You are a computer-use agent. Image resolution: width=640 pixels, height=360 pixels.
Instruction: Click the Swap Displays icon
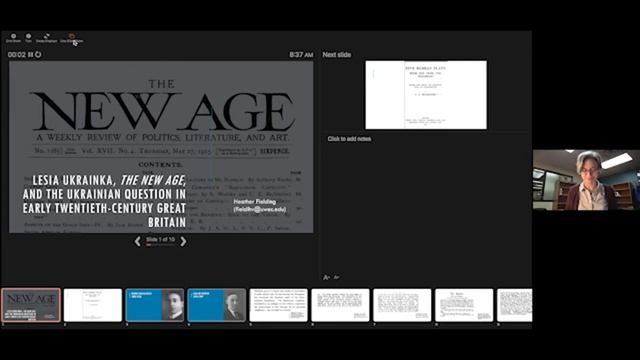click(47, 36)
